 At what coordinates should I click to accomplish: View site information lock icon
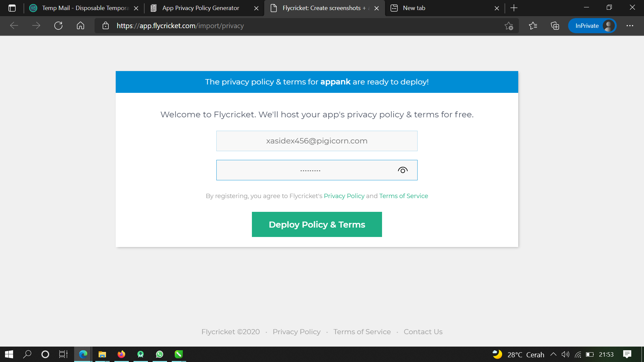tap(106, 26)
